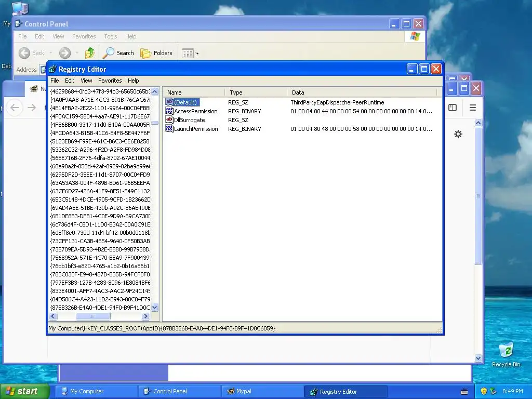
Task: Select key {63A53A38-004F-489B-BD61
Action: point(100,183)
